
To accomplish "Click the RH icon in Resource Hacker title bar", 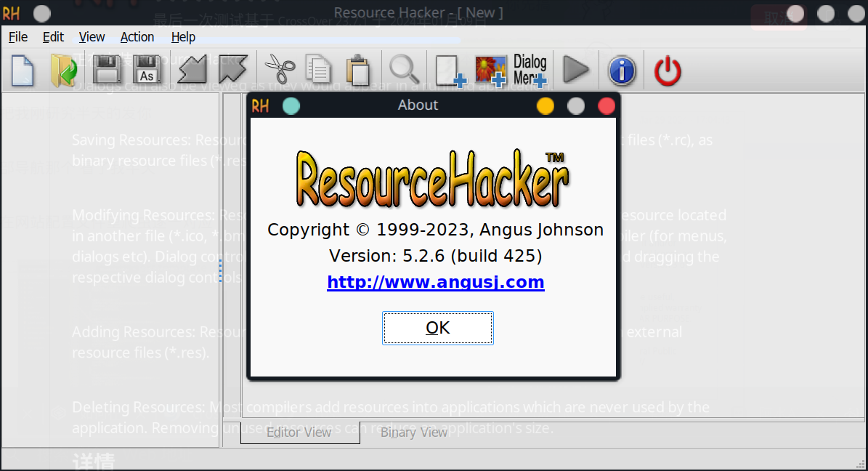I will click(x=11, y=13).
